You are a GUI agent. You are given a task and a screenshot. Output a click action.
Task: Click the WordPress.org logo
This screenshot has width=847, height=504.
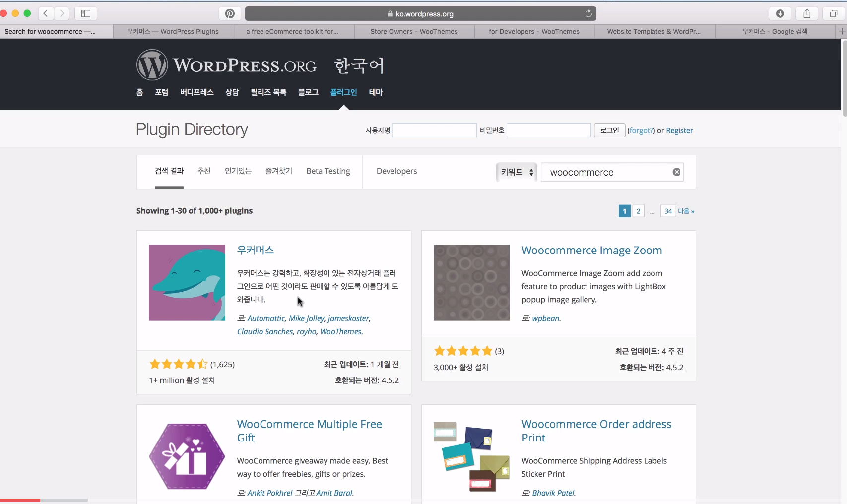coord(227,65)
